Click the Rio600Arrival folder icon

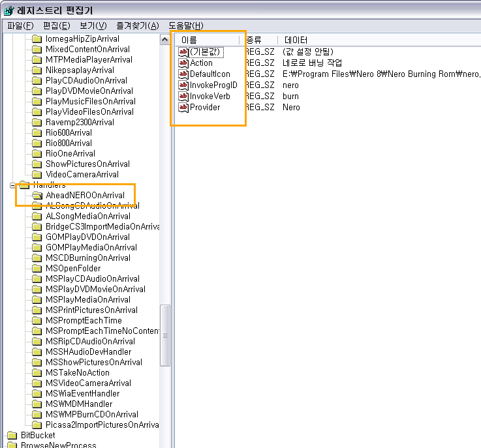(37, 132)
